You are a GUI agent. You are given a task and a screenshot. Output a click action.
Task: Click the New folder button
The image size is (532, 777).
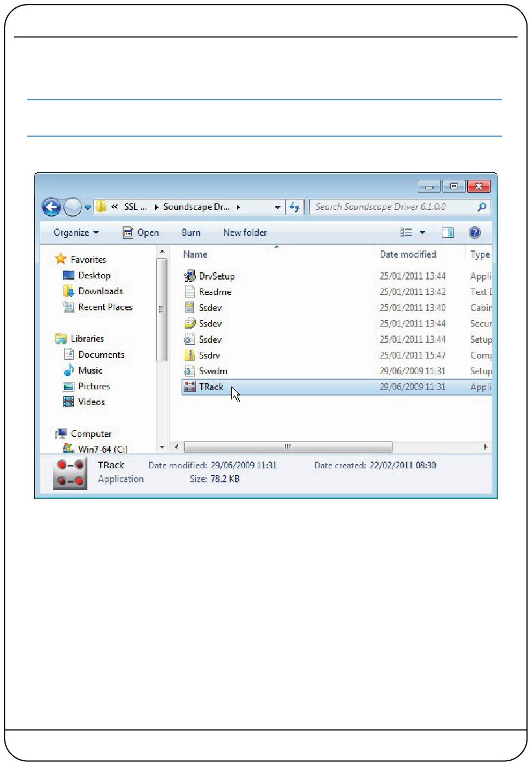pyautogui.click(x=245, y=232)
